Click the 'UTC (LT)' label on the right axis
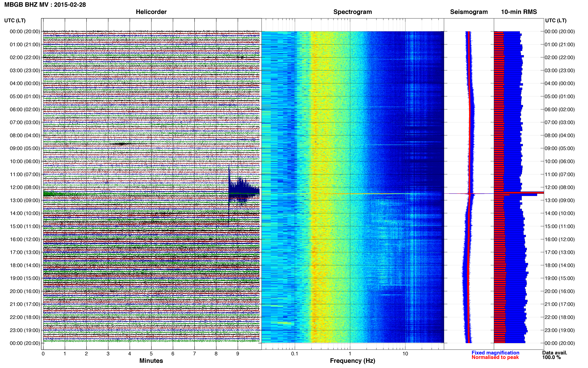Image resolution: width=588 pixels, height=368 pixels. [x=556, y=21]
